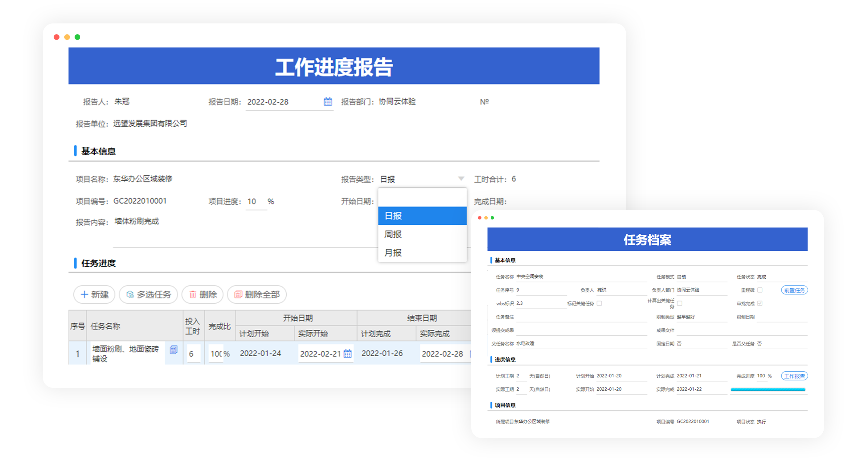Select 周报 in the report type list

click(x=422, y=234)
